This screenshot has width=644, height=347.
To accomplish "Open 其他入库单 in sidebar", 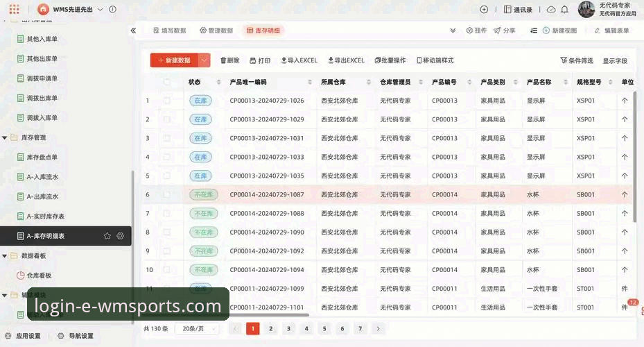I will click(x=37, y=39).
